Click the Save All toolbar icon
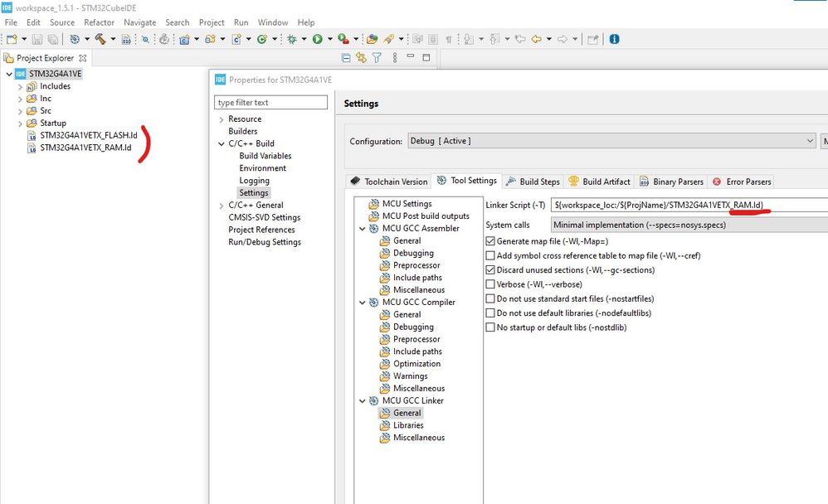Viewport: 828px width, 504px height. click(x=53, y=39)
